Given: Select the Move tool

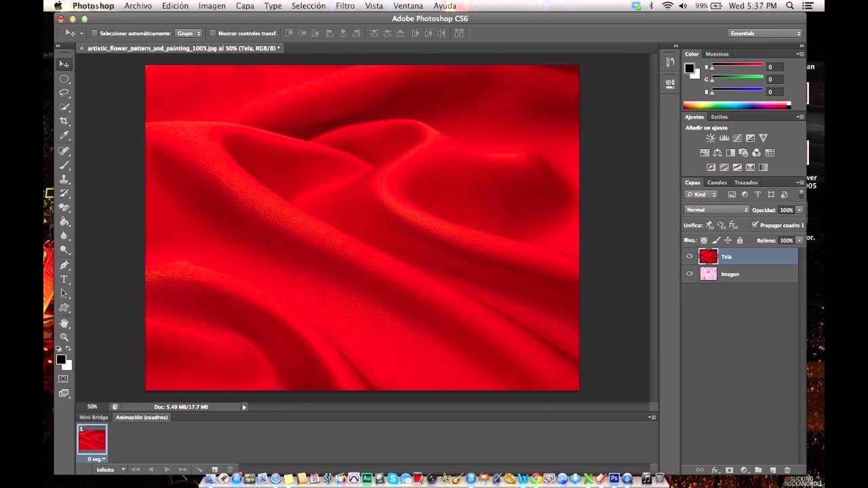Looking at the screenshot, I should (x=64, y=64).
